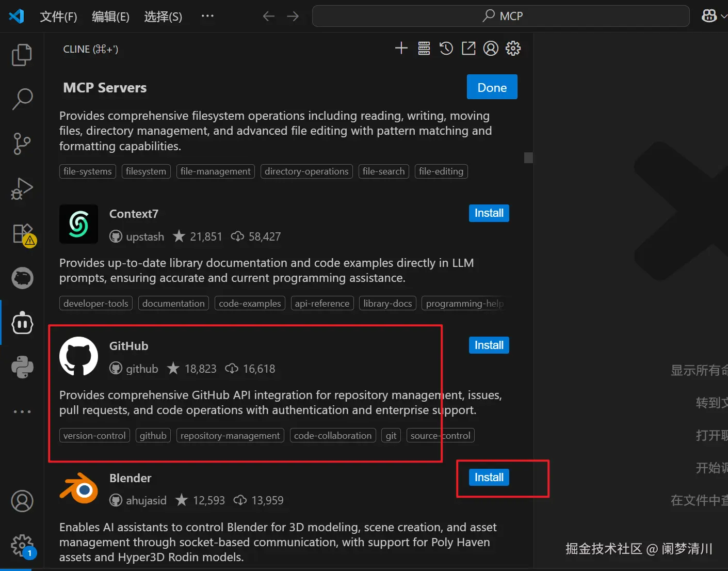This screenshot has width=728, height=571.
Task: Go forward with the right arrow
Action: click(x=293, y=16)
